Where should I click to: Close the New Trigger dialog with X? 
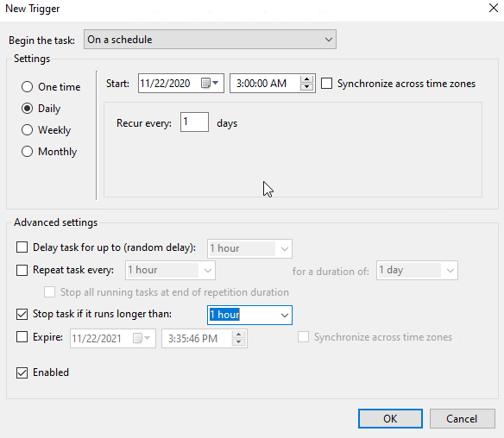tap(494, 8)
